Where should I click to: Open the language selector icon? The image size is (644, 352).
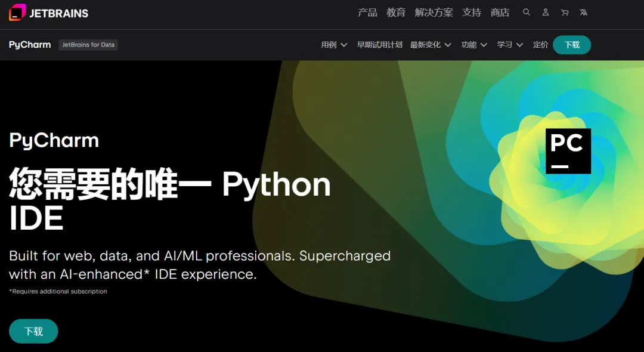pos(584,13)
